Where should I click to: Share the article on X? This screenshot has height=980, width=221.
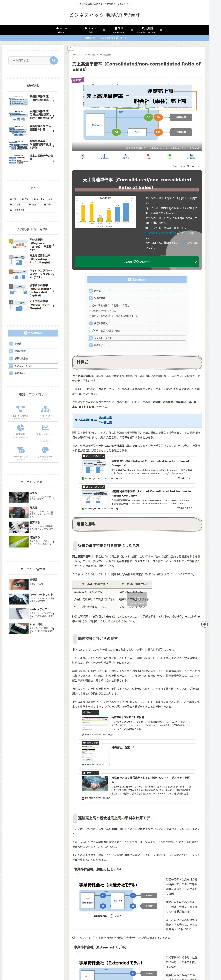pyautogui.click(x=82, y=156)
